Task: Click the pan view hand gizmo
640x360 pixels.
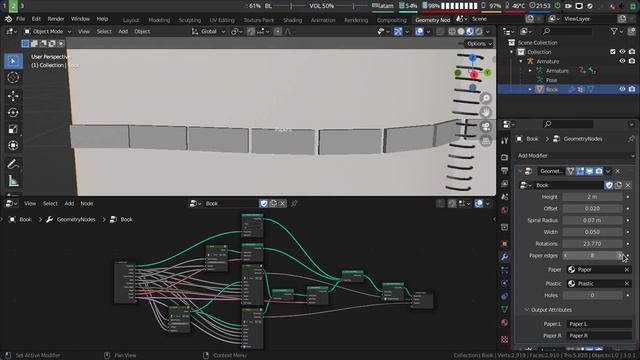Action: point(486,112)
